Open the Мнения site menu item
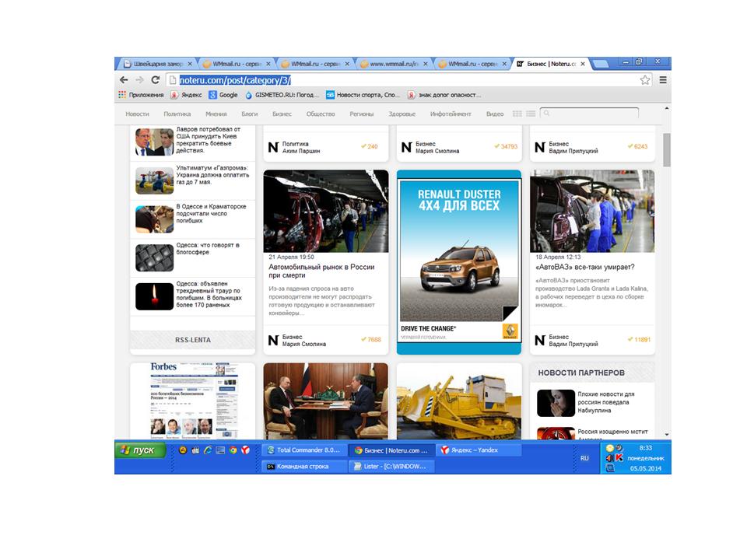This screenshot has height=560, width=747. (216, 114)
